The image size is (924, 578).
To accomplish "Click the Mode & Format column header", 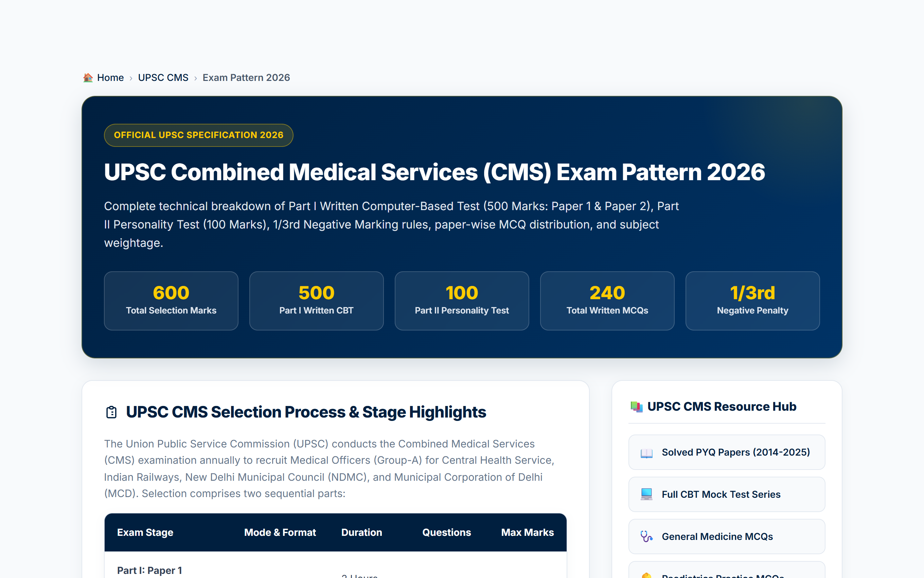I will (x=280, y=532).
